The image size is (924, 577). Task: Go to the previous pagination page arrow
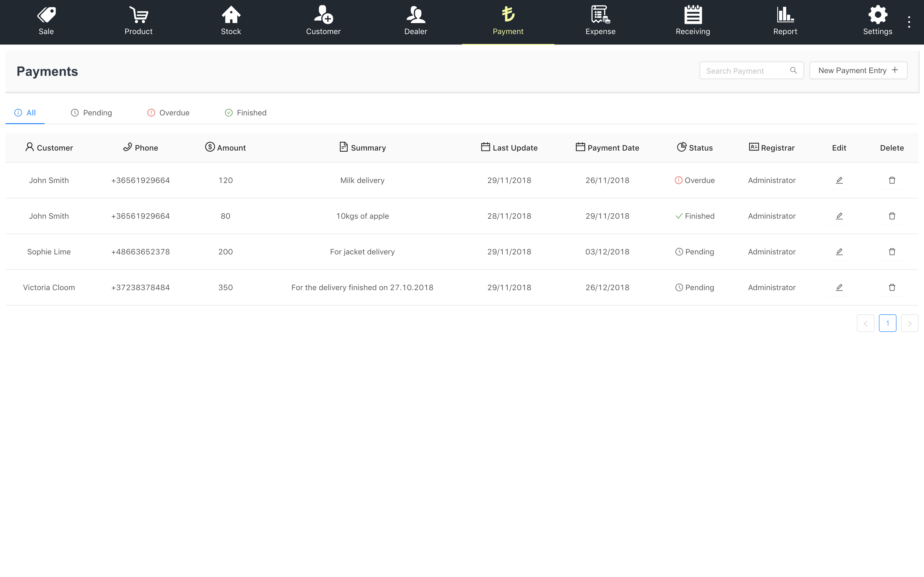[865, 323]
